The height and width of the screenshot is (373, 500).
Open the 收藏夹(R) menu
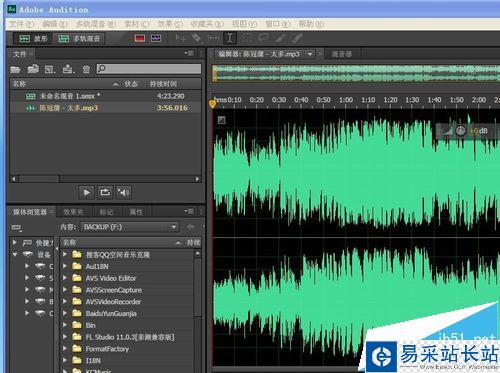click(x=207, y=24)
